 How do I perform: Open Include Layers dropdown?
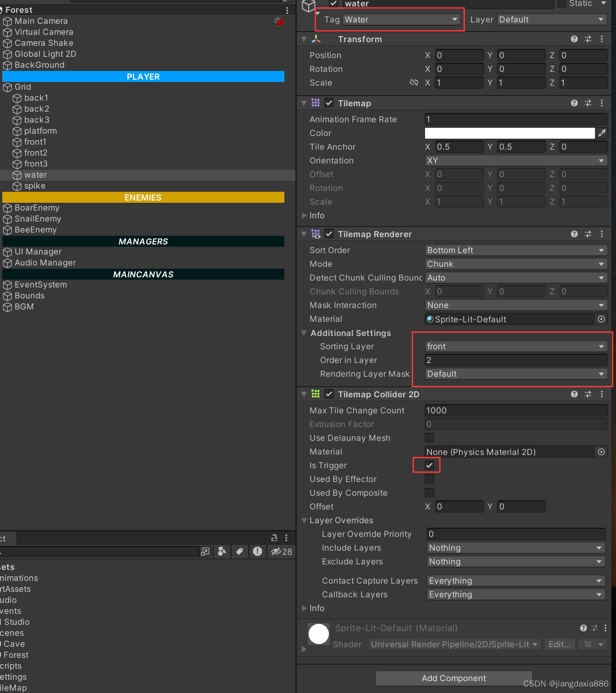pos(516,548)
